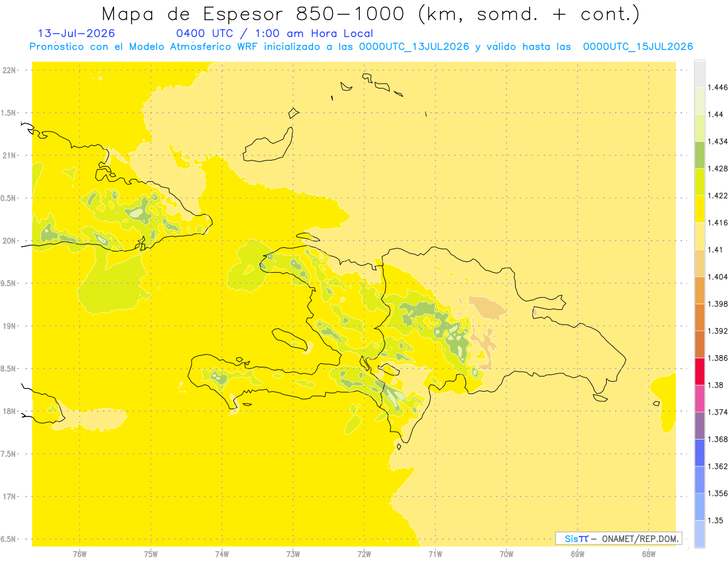
Task: Select the '1.386' color scale value
Action: (718, 358)
